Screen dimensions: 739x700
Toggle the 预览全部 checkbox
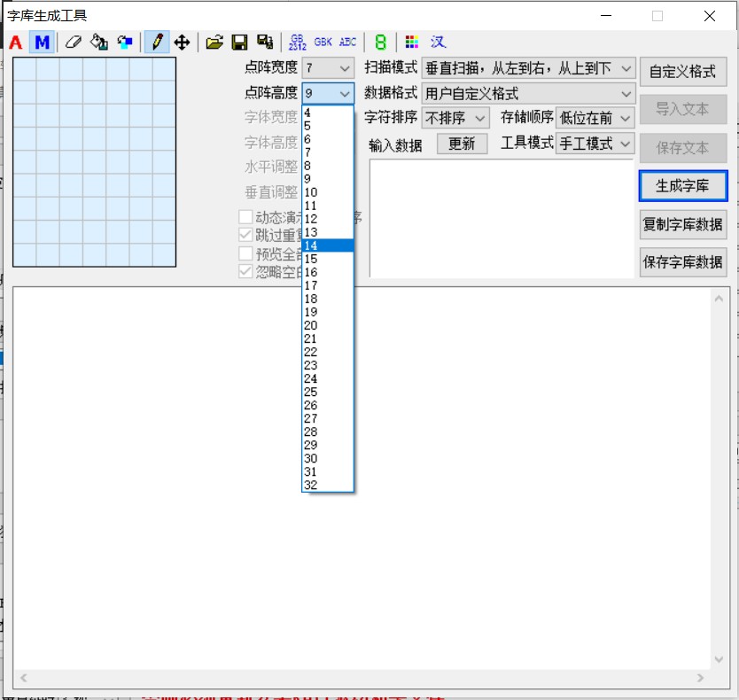pos(245,253)
